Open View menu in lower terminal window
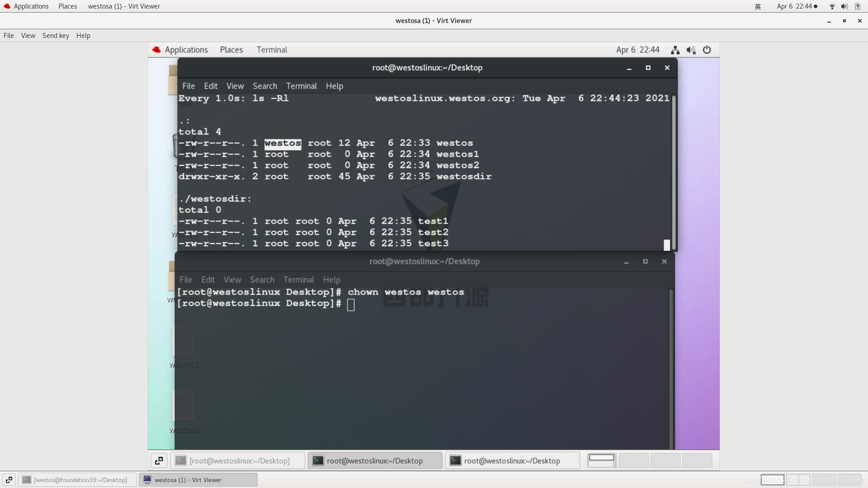868x488 pixels. click(x=232, y=280)
